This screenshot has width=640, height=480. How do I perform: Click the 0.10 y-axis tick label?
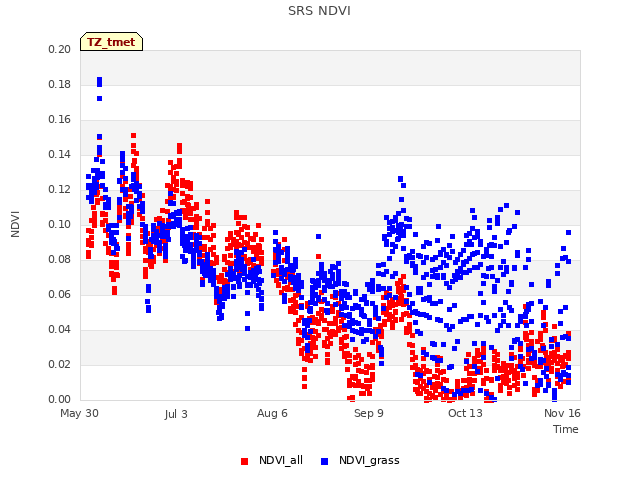pyautogui.click(x=59, y=224)
